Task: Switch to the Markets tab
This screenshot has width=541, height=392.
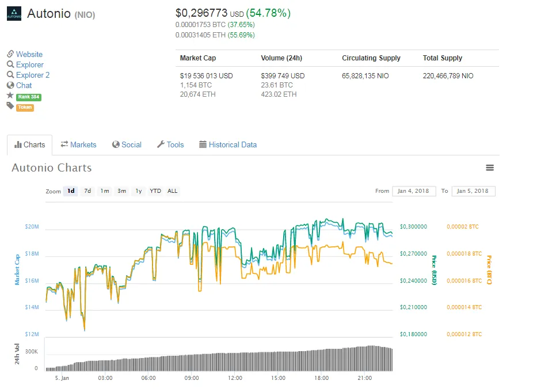Action: (79, 145)
